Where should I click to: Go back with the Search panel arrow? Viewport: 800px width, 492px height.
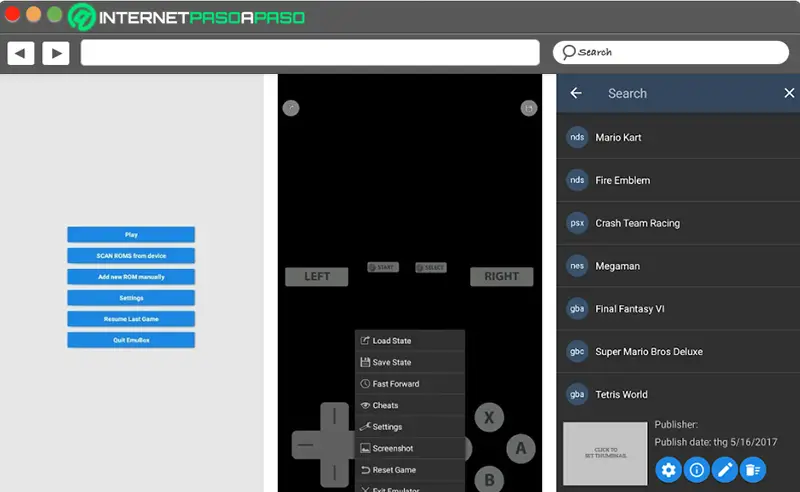576,93
